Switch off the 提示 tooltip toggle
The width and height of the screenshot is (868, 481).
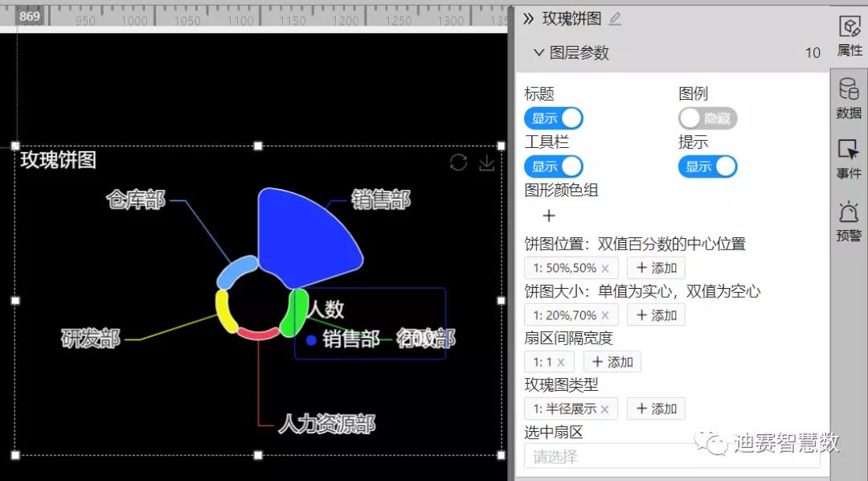[x=707, y=166]
